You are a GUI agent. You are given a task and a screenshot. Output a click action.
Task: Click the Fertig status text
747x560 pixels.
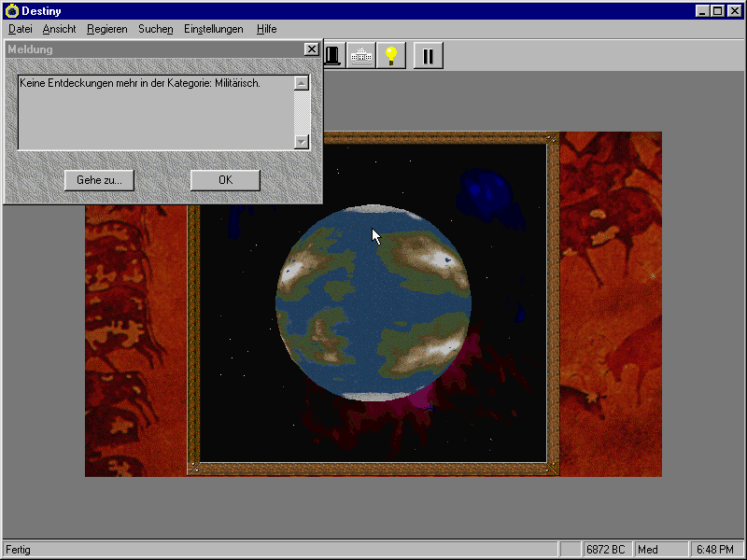coord(18,550)
